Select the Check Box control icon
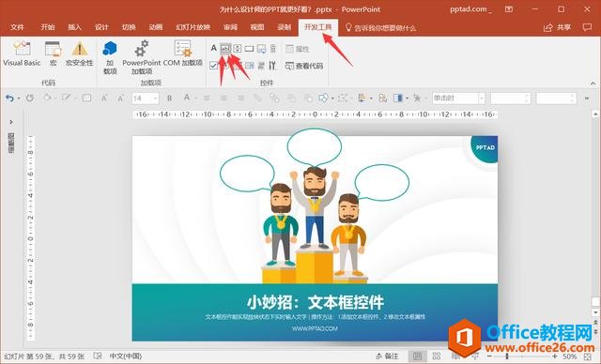This screenshot has height=364, width=601. click(213, 66)
